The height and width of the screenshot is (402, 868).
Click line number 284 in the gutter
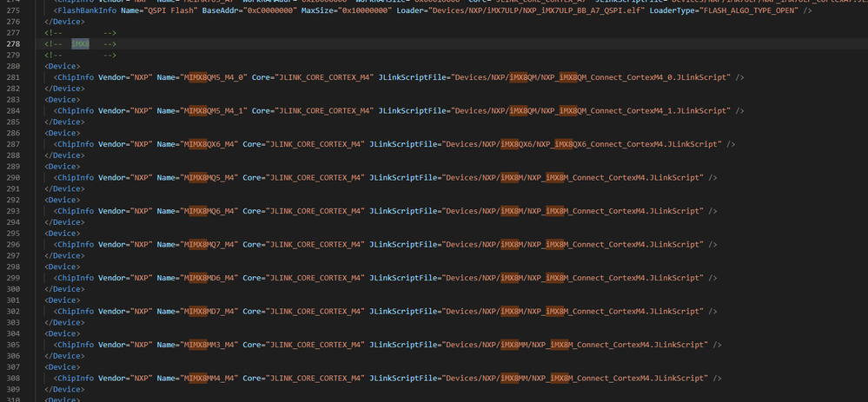point(14,110)
